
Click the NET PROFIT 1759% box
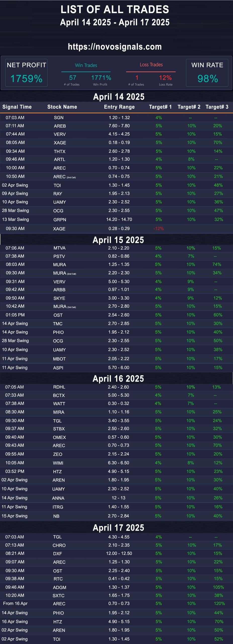(26, 73)
